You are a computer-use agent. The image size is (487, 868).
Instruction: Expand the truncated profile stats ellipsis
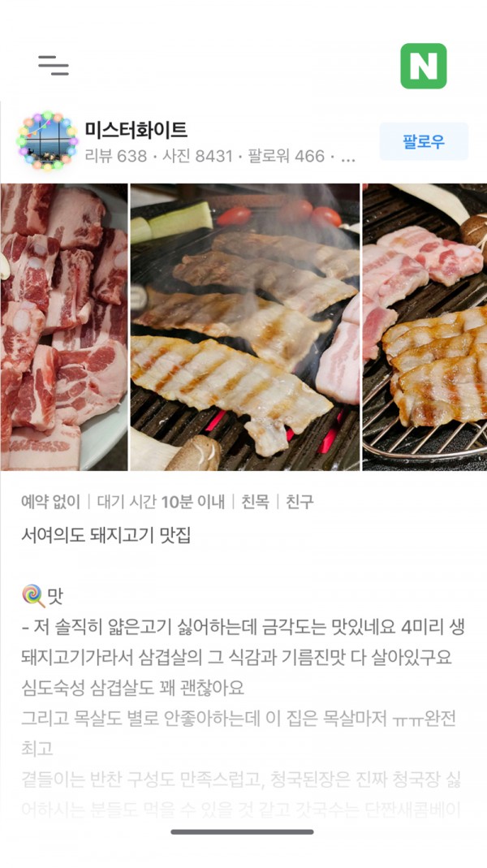(347, 158)
